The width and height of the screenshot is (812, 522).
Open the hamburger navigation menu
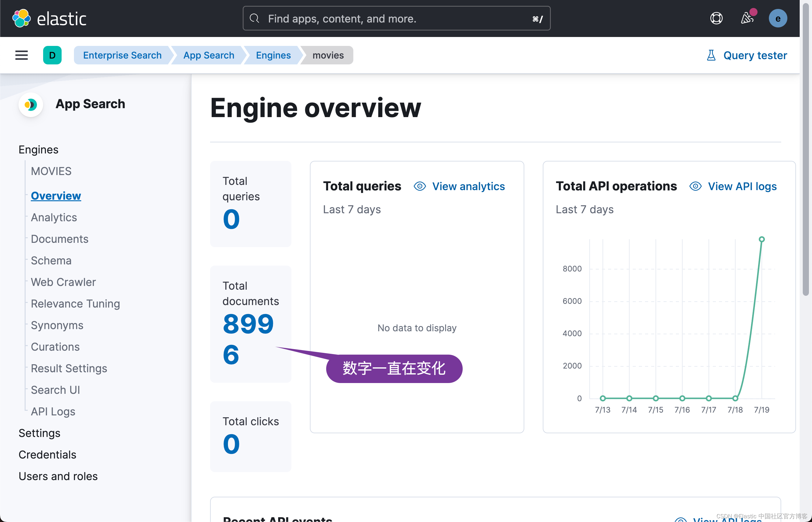tap(21, 55)
